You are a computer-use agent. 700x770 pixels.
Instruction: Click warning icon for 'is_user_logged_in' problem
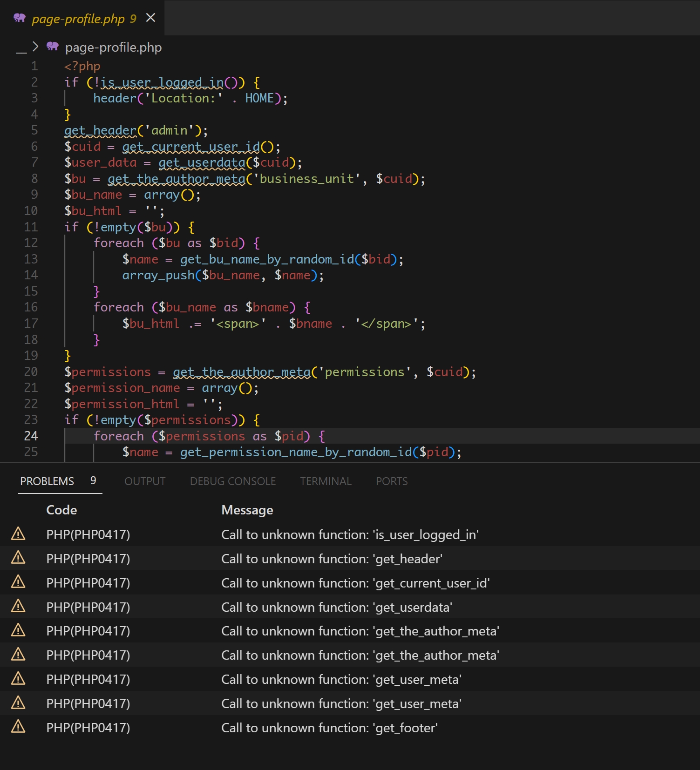[18, 534]
